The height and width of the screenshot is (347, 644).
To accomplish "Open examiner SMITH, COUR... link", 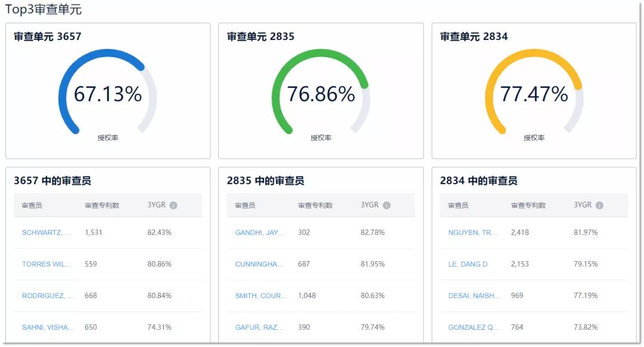I will click(261, 296).
